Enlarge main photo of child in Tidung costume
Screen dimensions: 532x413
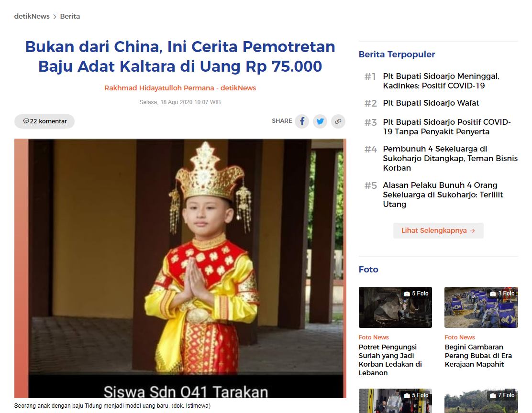coord(180,268)
